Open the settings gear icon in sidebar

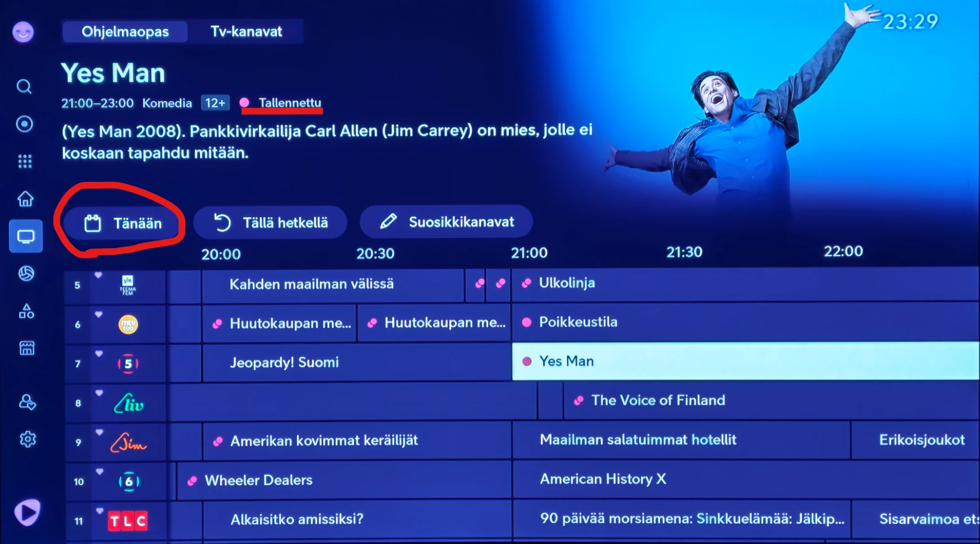click(28, 439)
